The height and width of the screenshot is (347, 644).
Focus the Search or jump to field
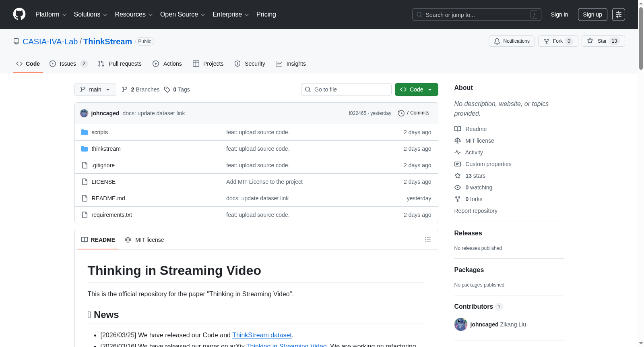[x=477, y=15]
